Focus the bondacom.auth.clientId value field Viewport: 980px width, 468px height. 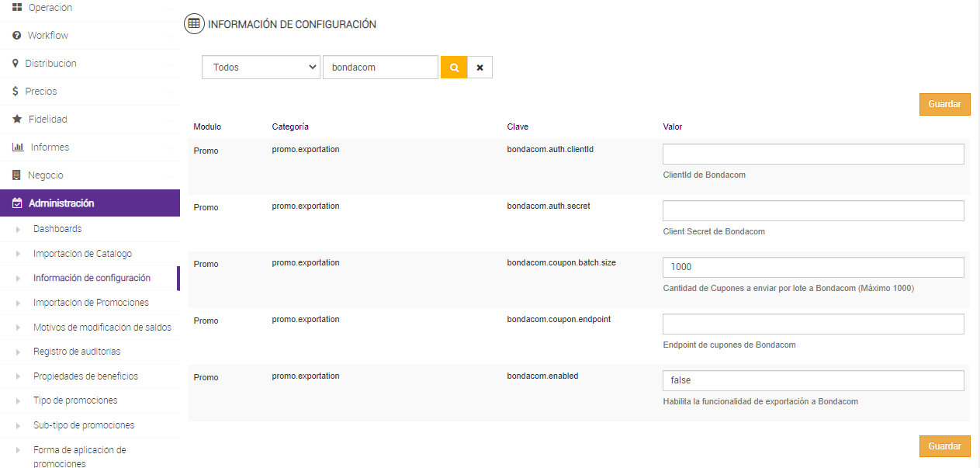[812, 154]
